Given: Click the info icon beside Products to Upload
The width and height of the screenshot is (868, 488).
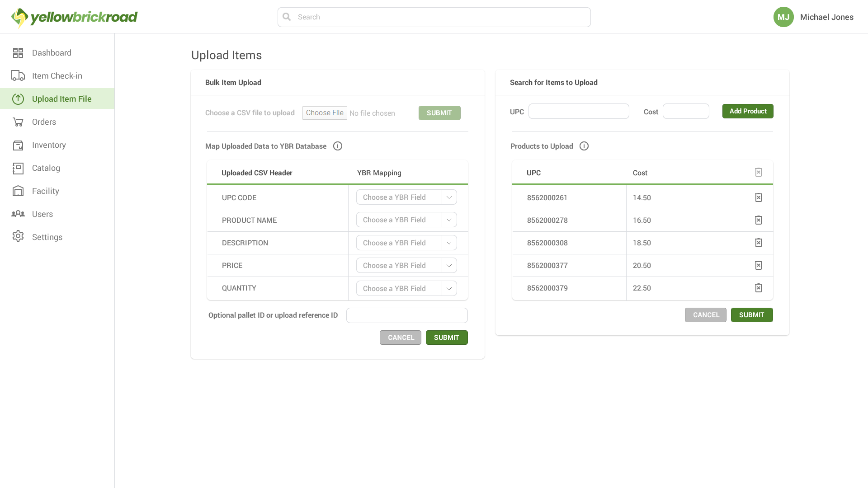Looking at the screenshot, I should point(584,146).
